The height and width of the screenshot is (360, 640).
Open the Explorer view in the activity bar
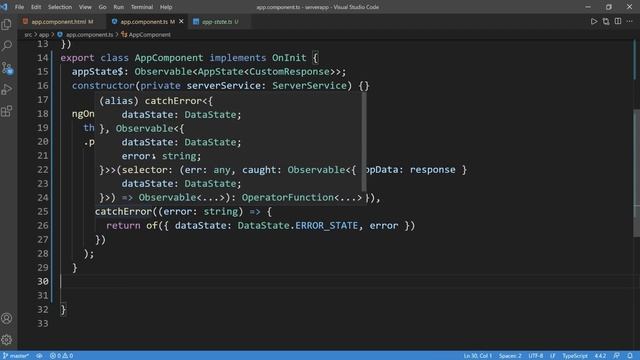[x=7, y=24]
